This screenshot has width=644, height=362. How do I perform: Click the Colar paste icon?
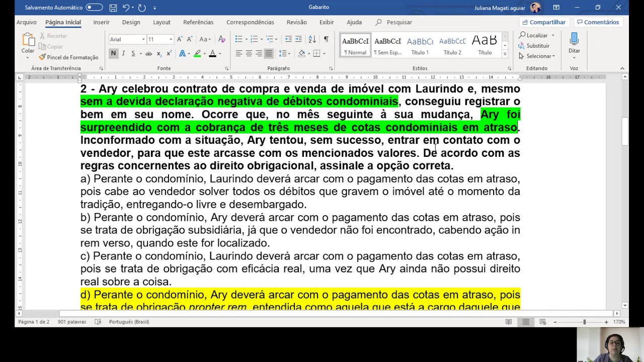[28, 40]
